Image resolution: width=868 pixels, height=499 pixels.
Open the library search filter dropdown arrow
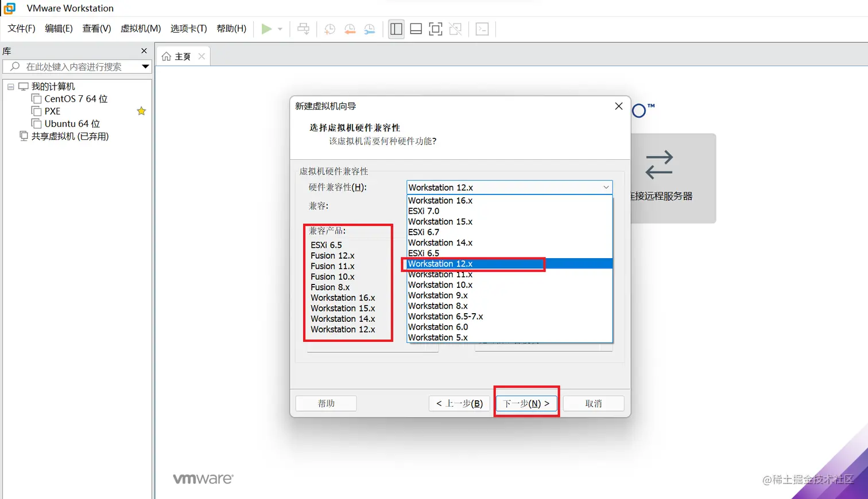(x=145, y=67)
